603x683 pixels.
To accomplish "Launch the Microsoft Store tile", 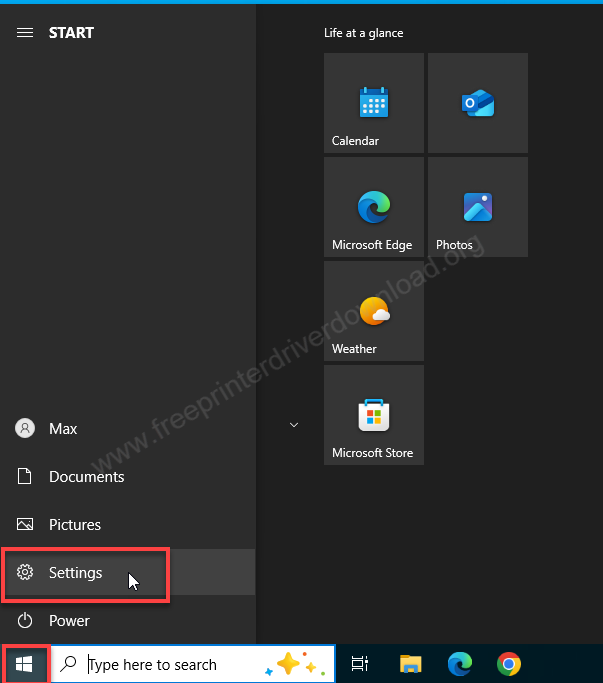I will (373, 415).
